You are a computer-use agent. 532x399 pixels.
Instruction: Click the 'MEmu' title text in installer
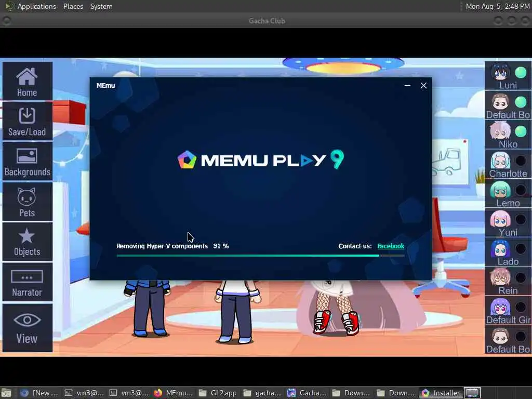coord(105,86)
